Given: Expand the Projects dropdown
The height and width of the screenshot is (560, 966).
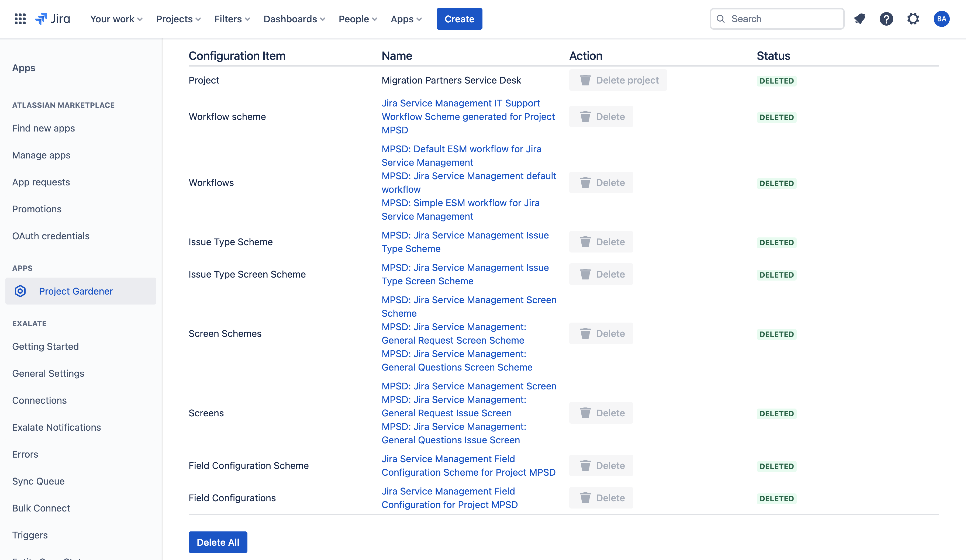Looking at the screenshot, I should 178,19.
